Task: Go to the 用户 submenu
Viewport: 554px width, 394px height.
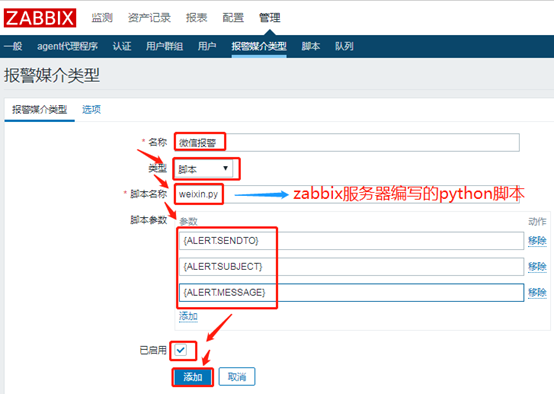Action: coord(207,46)
